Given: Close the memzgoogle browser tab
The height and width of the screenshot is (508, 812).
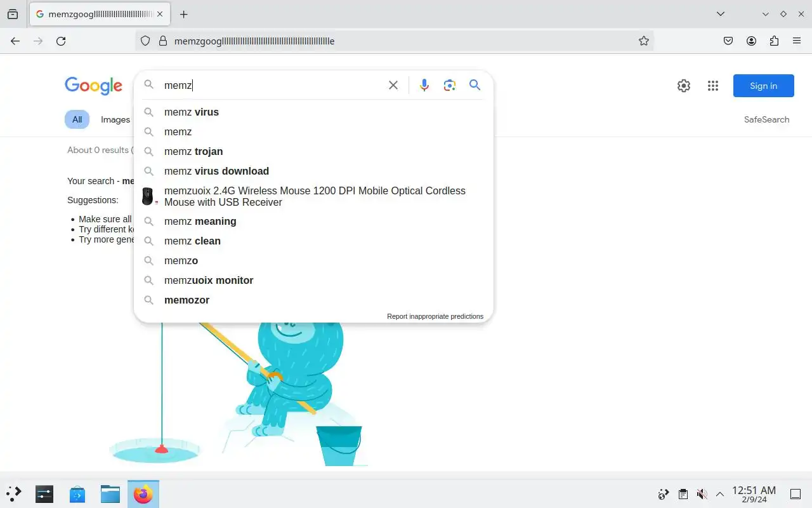Looking at the screenshot, I should [x=160, y=14].
